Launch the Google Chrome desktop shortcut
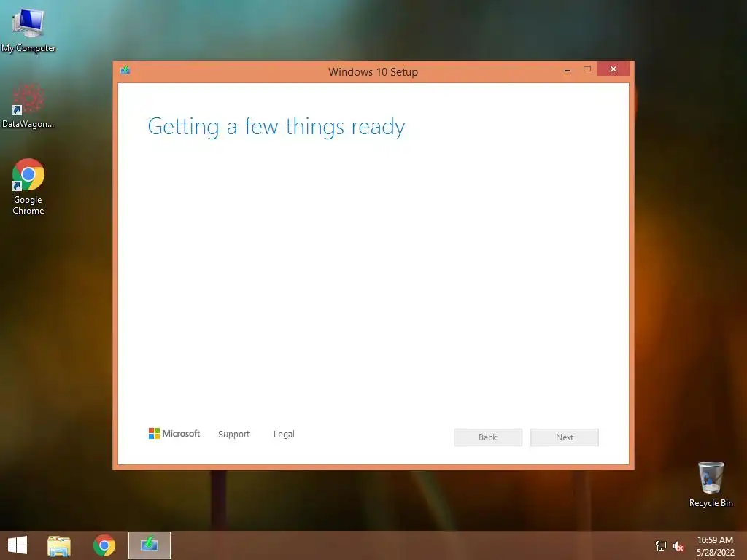Screen dimensions: 747x560 pyautogui.click(x=28, y=187)
